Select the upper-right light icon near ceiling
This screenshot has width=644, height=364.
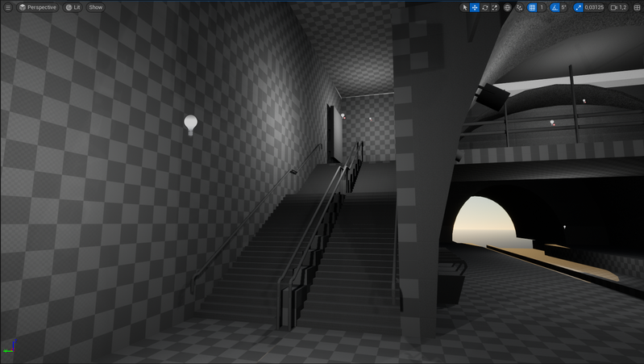[x=584, y=101]
